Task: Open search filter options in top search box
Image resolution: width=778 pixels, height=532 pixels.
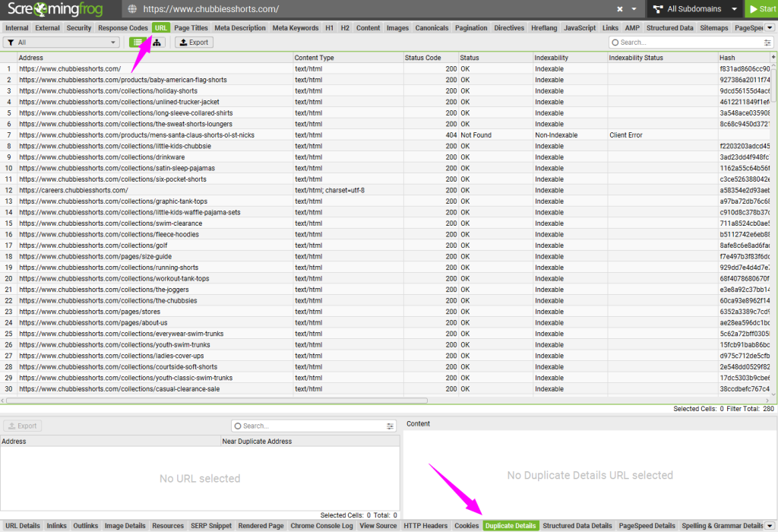Action: 767,43
